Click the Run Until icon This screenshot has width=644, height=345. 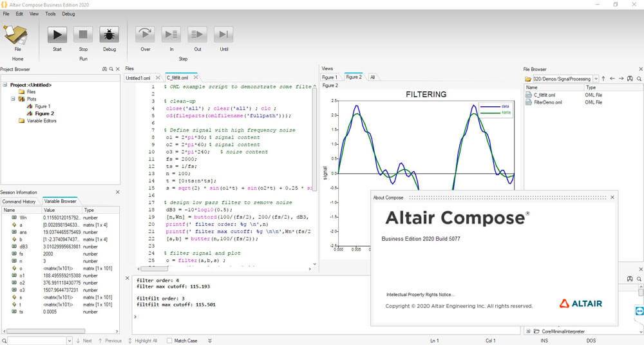pos(223,35)
